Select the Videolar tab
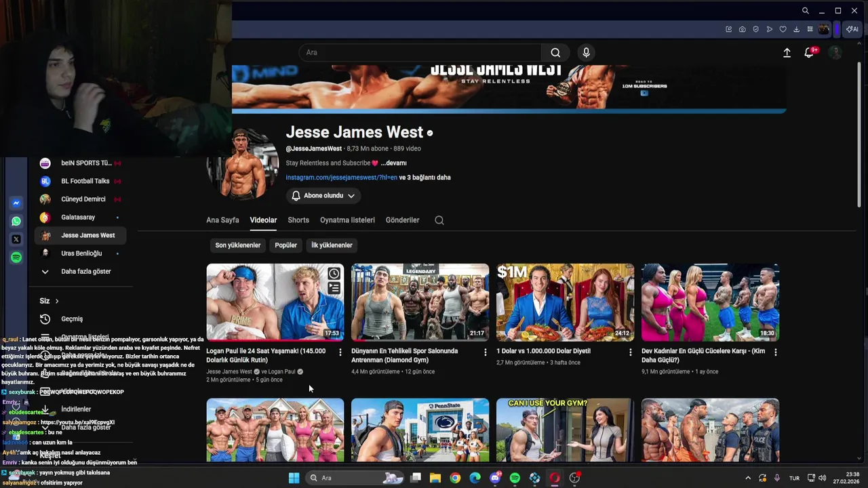868x488 pixels. point(263,220)
